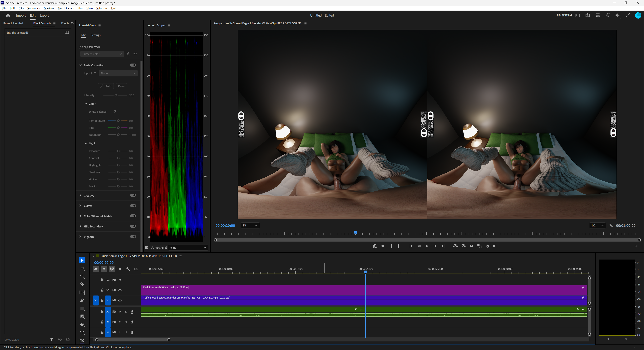The width and height of the screenshot is (644, 350).
Task: Click the Auto button in Basic Correction
Action: click(106, 86)
